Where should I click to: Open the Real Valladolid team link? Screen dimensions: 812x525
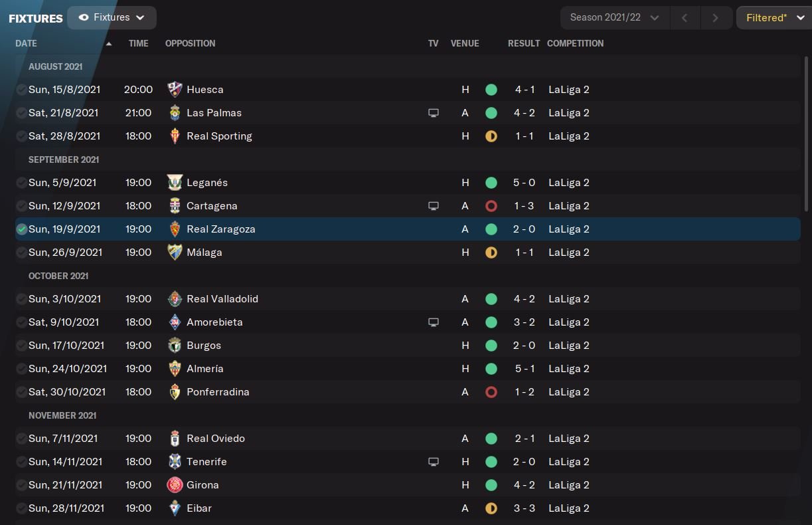pos(222,299)
